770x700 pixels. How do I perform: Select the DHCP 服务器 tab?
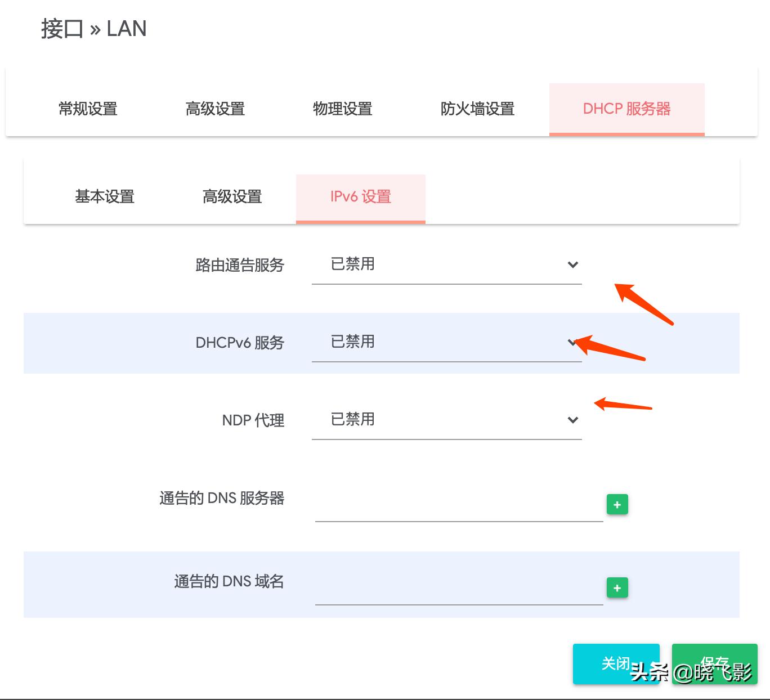[x=626, y=109]
